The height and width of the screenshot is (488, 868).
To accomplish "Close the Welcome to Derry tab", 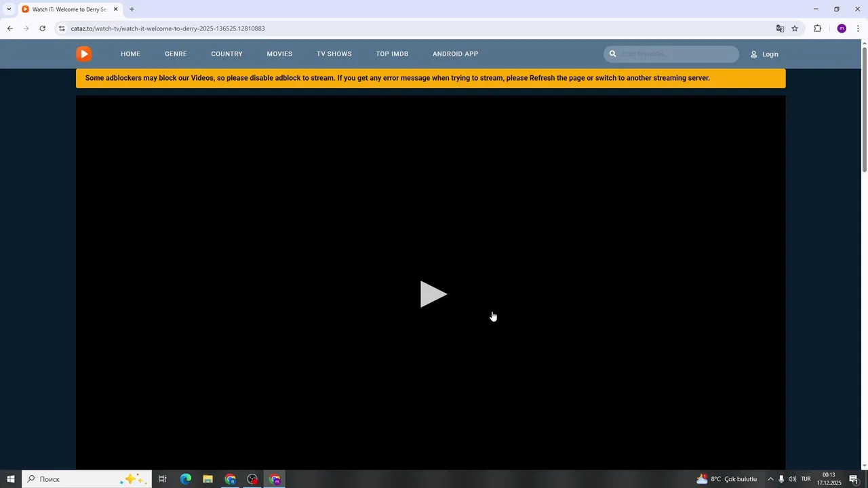I will tap(115, 9).
